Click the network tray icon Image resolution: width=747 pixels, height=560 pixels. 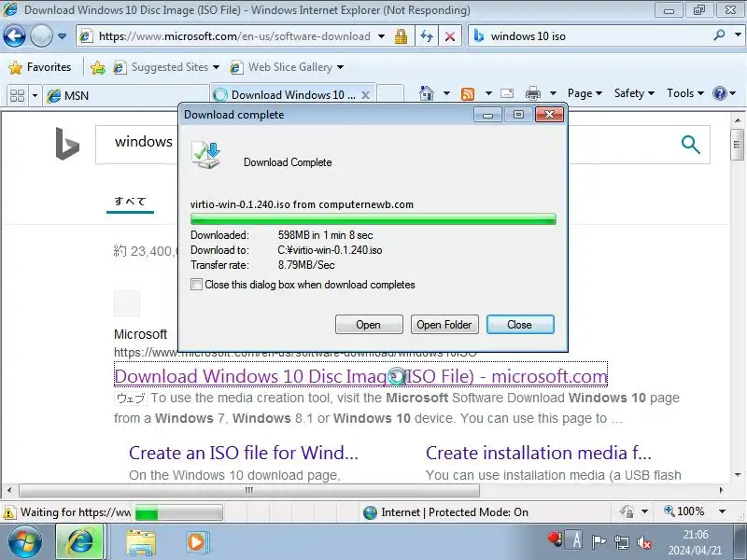point(621,542)
